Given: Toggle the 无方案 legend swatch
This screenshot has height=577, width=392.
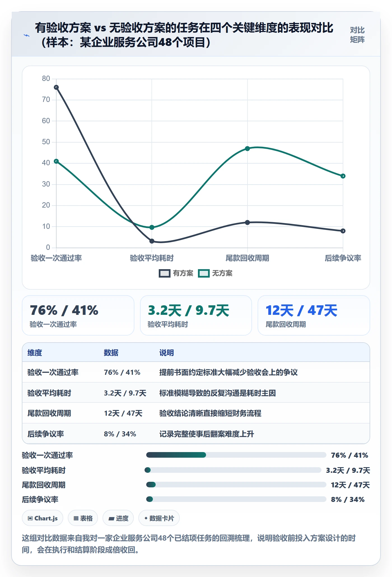Looking at the screenshot, I should pyautogui.click(x=204, y=273).
